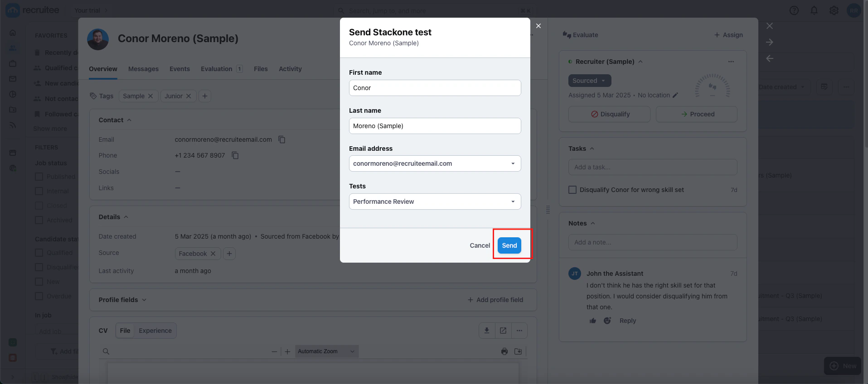Click Add profile field
868x384 pixels.
495,300
